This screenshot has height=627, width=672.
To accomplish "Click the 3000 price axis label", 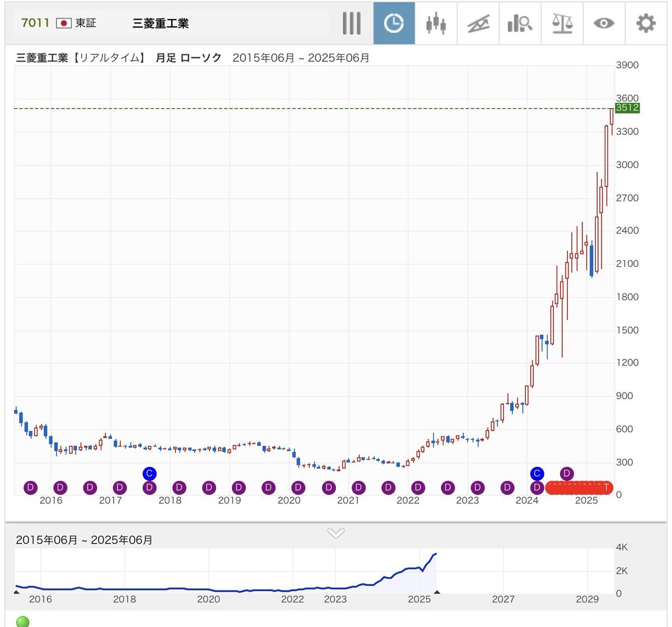I will [x=627, y=165].
